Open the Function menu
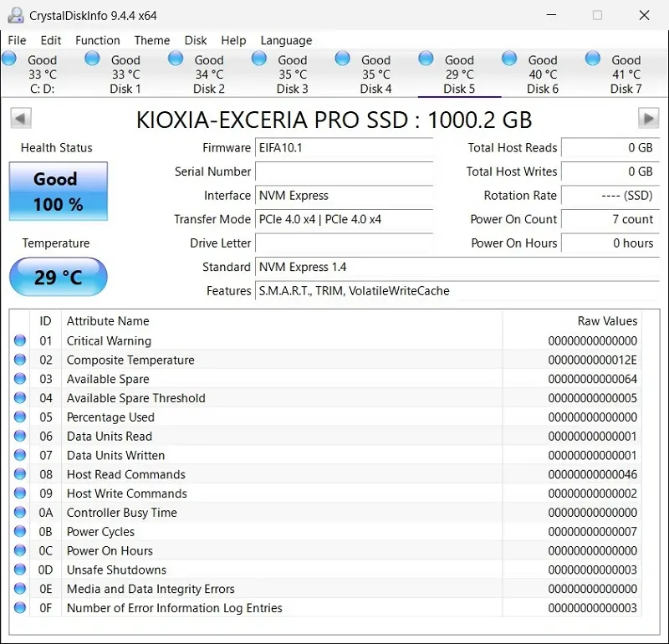 click(98, 40)
